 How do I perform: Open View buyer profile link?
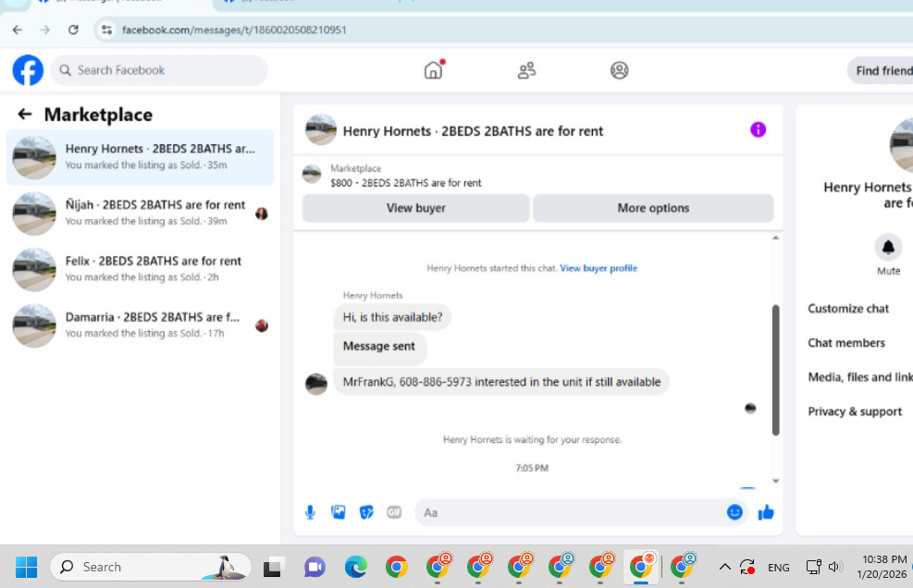pos(598,268)
